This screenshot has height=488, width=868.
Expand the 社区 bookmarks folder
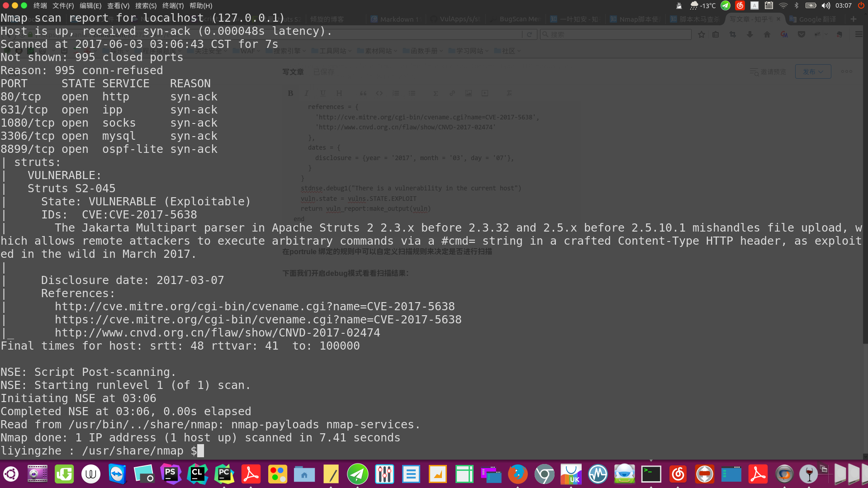(508, 51)
